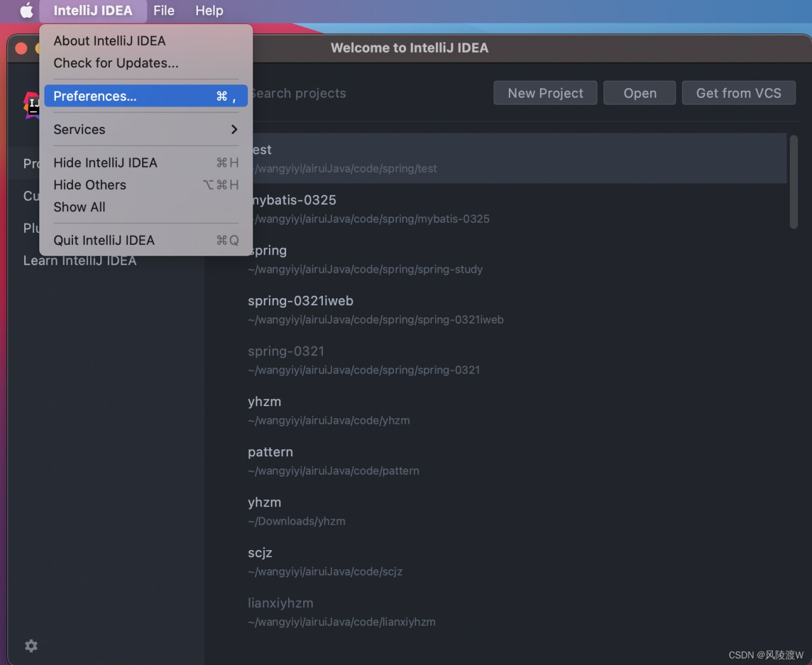Choose Hide Others

[x=146, y=185]
